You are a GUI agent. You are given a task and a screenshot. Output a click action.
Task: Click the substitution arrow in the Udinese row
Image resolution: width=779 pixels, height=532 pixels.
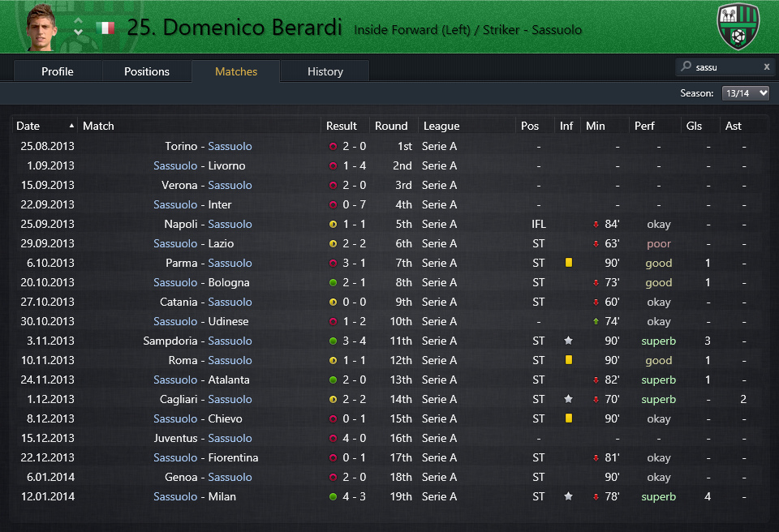pos(596,321)
